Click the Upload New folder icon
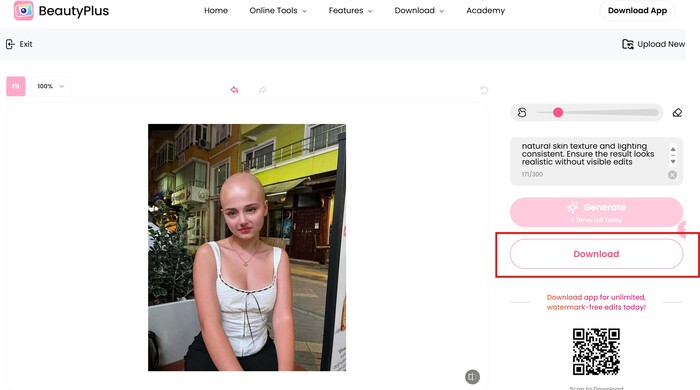This screenshot has height=390, width=700. coord(628,44)
